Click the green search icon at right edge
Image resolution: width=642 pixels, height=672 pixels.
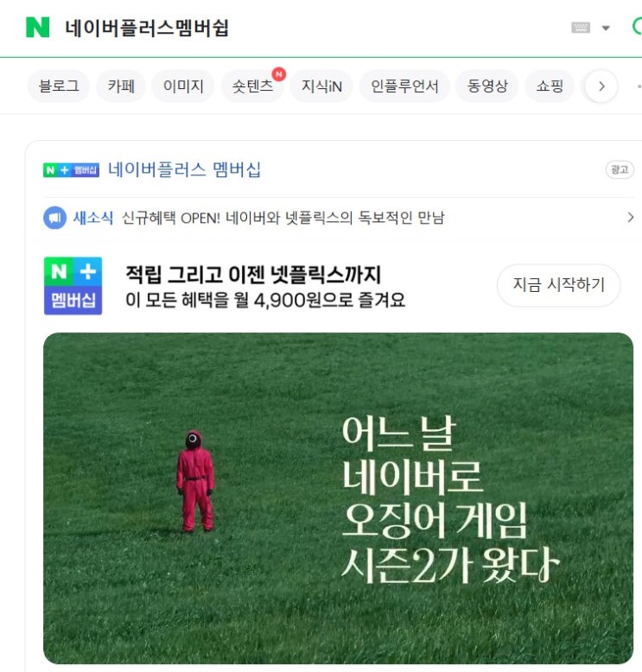coord(638,27)
